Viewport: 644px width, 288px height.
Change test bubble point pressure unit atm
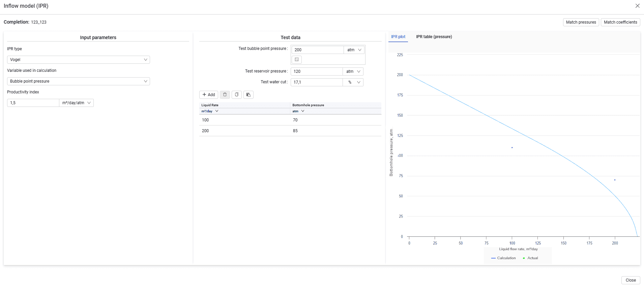coord(354,50)
